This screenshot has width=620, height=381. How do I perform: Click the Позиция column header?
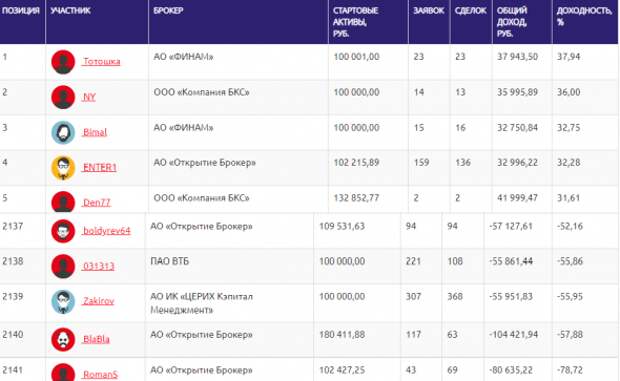pos(21,11)
